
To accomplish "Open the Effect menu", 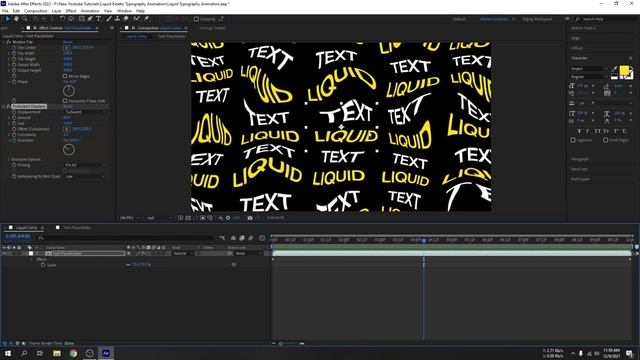I will [x=71, y=11].
